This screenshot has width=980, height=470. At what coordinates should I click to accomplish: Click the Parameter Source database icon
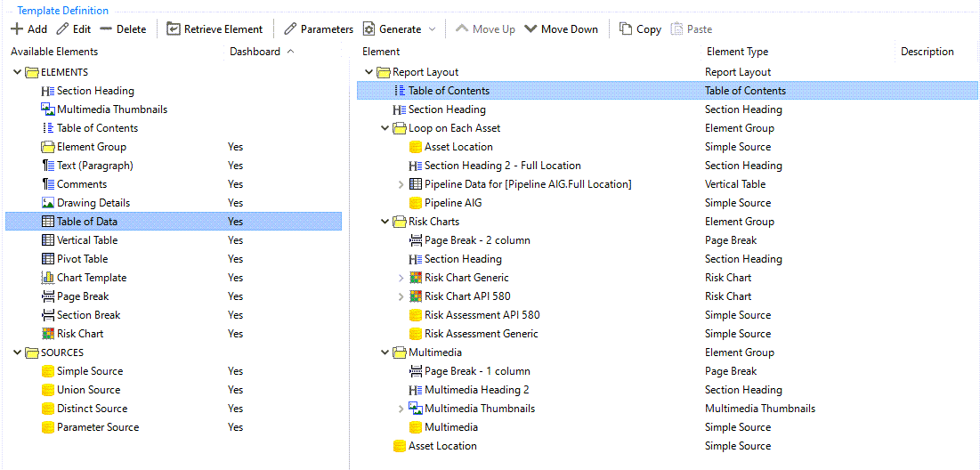coord(47,427)
